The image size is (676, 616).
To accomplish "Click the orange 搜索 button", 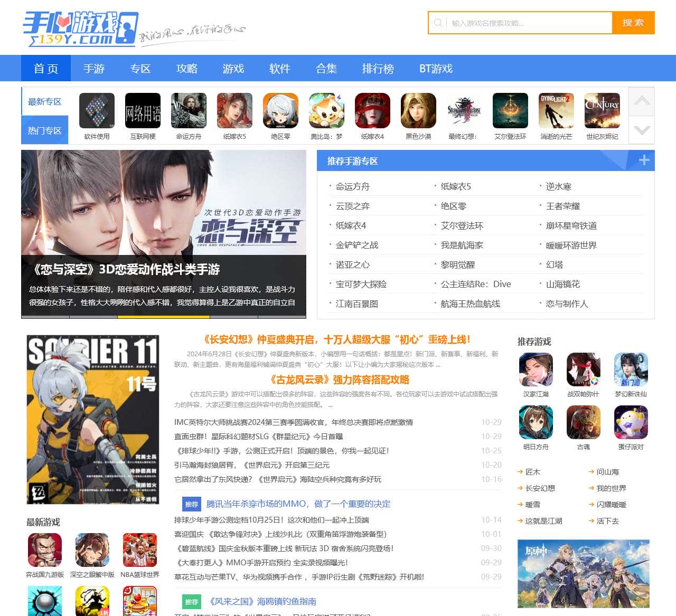I will (x=633, y=23).
